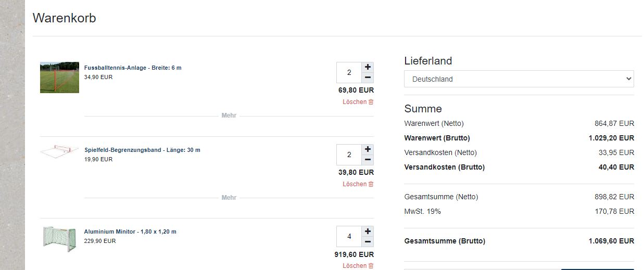Focus quantity field for Fussballtennis-Anlage
Image resolution: width=644 pixels, height=270 pixels.
coord(349,73)
